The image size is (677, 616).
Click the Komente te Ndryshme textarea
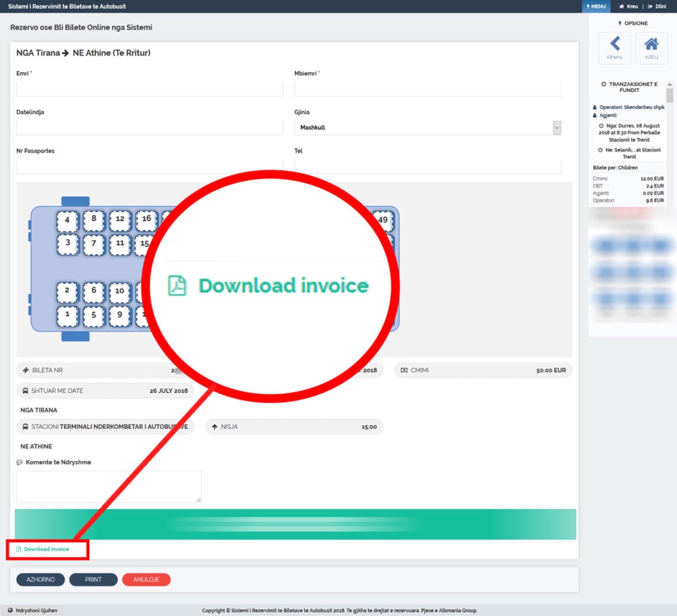point(109,487)
